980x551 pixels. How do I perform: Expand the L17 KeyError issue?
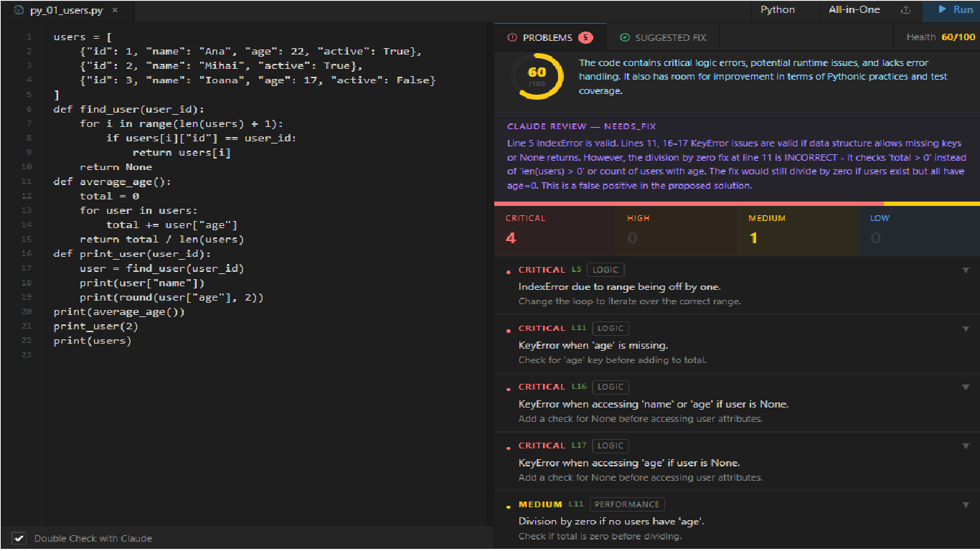coord(966,446)
